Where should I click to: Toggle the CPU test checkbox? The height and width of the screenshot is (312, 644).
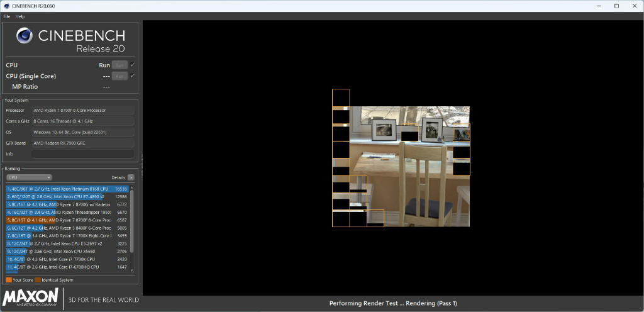[132, 65]
